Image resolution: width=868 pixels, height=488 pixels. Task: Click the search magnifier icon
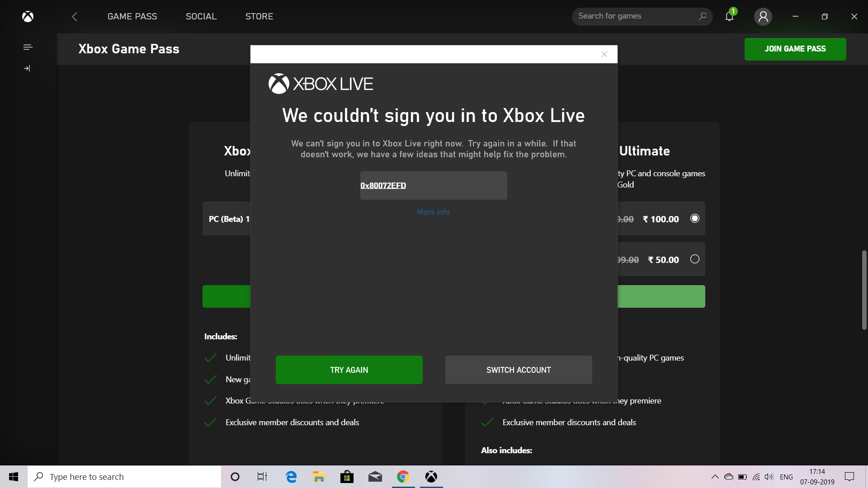(x=702, y=16)
